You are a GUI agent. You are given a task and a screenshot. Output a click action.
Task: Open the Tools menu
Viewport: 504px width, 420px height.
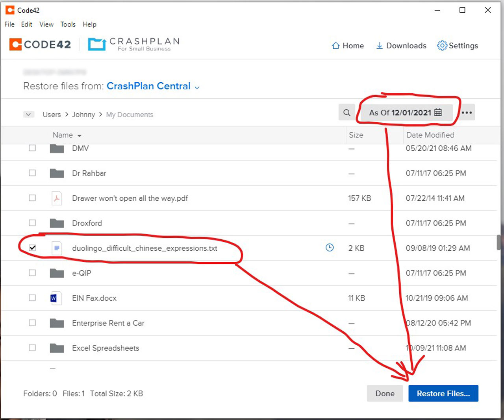point(68,24)
